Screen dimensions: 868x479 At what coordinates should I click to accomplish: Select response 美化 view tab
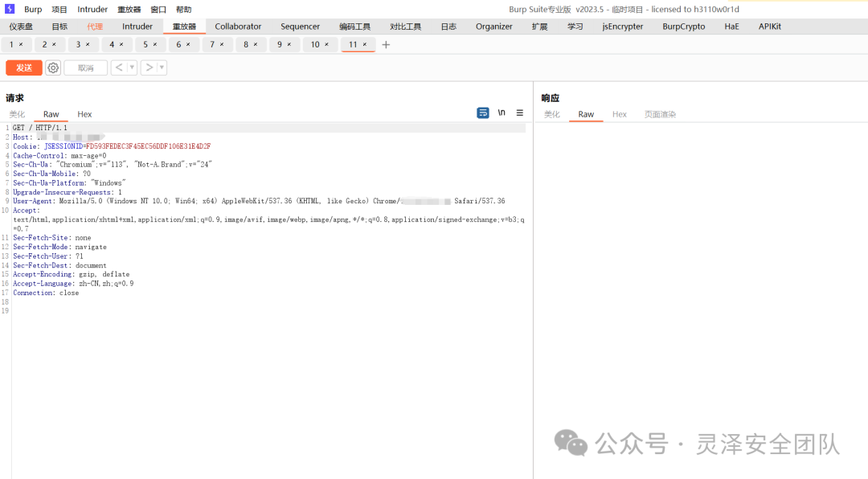tap(552, 114)
